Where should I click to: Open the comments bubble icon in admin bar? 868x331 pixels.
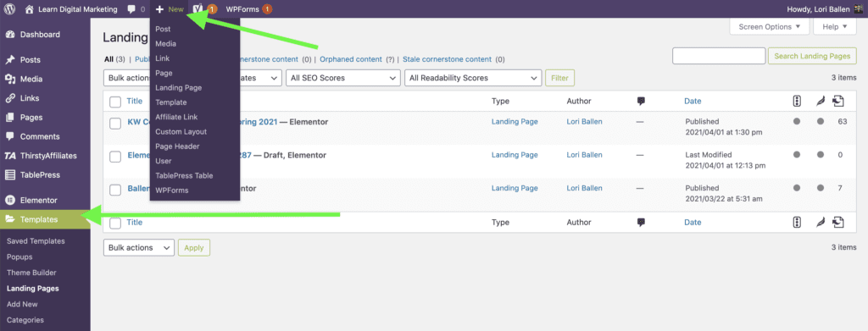coord(131,8)
